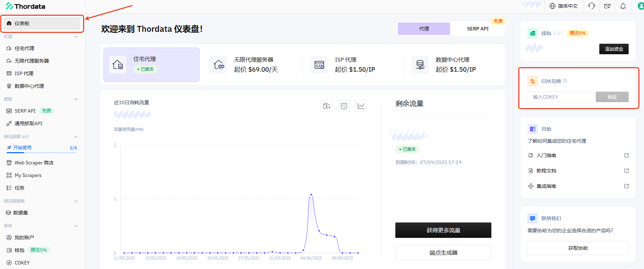Open the green user avatar menu
This screenshot has width=644, height=269.
coord(641,6)
